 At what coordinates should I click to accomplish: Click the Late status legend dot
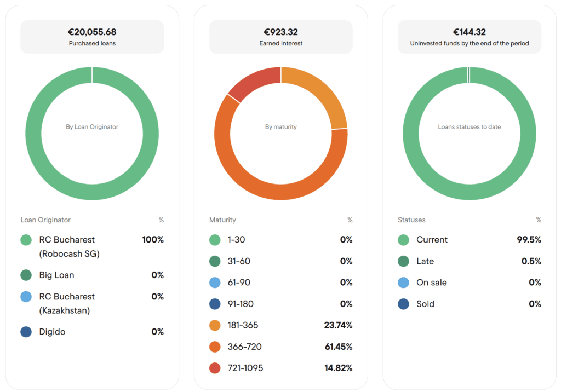404,262
